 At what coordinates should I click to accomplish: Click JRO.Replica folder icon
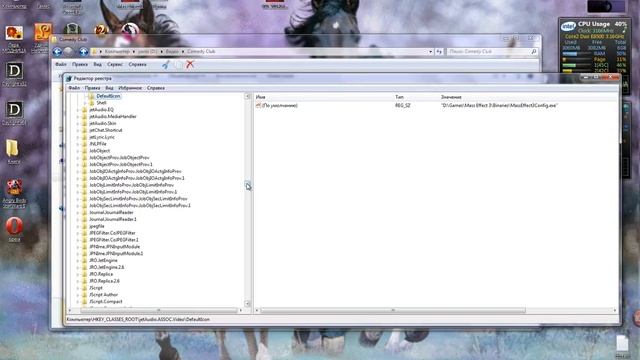pos(84,274)
